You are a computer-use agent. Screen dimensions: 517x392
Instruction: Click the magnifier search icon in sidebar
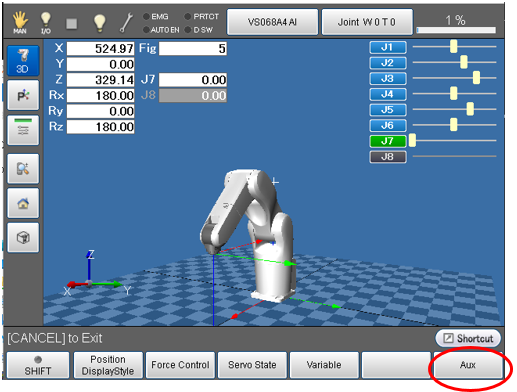pos(23,169)
